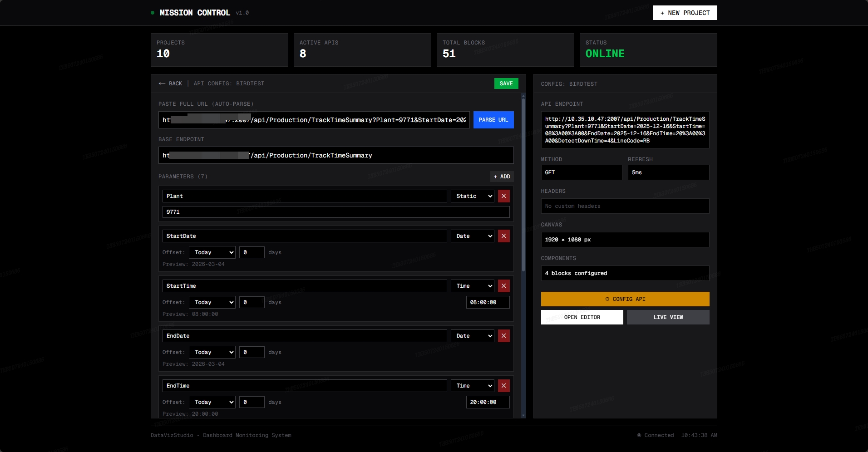The width and height of the screenshot is (868, 452).
Task: Edit the EndTime value 20:00:00 field
Action: tap(488, 402)
